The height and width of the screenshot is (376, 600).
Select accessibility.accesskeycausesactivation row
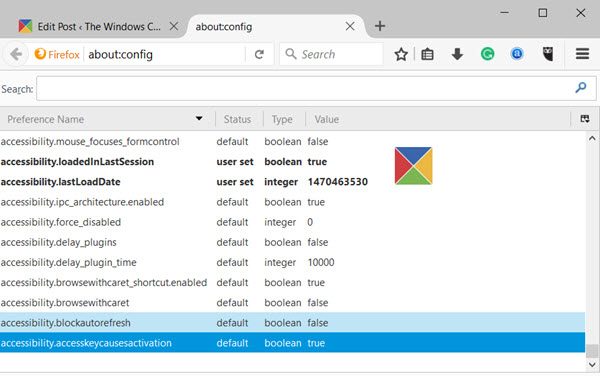(292, 343)
